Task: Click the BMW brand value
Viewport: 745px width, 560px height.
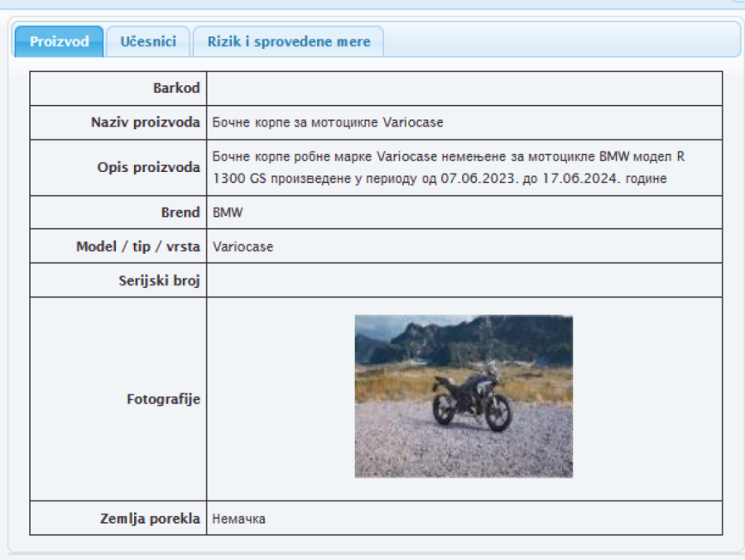Action: pos(228,213)
